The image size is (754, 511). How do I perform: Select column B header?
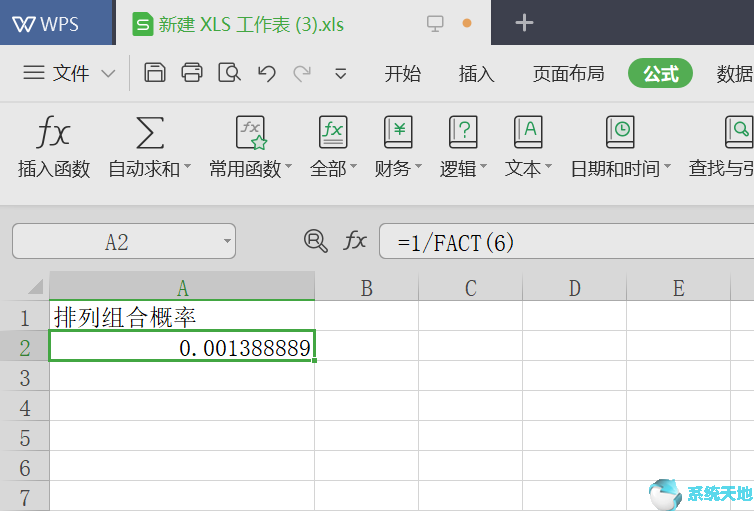(367, 286)
